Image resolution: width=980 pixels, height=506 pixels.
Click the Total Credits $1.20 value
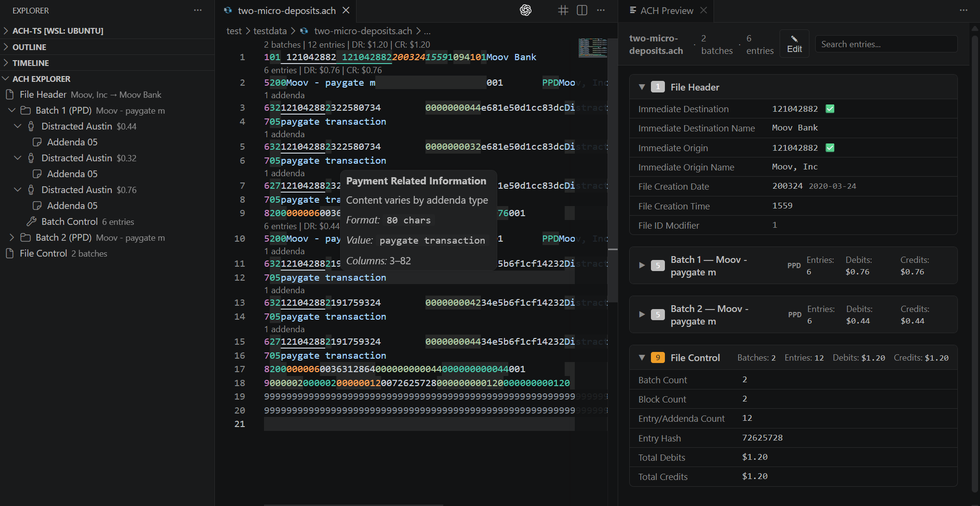tap(755, 476)
